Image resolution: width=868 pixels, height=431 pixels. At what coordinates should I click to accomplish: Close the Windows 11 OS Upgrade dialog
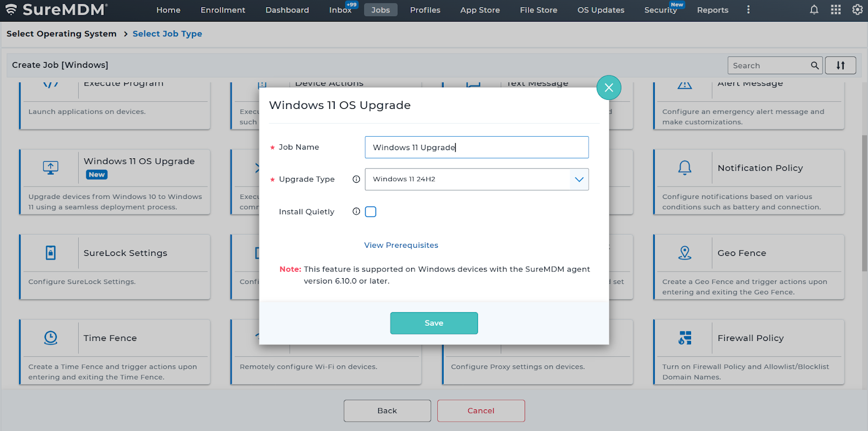(x=609, y=87)
